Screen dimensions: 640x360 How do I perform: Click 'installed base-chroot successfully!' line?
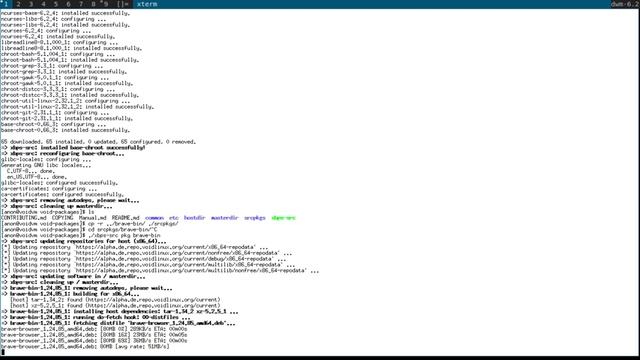coord(73,148)
